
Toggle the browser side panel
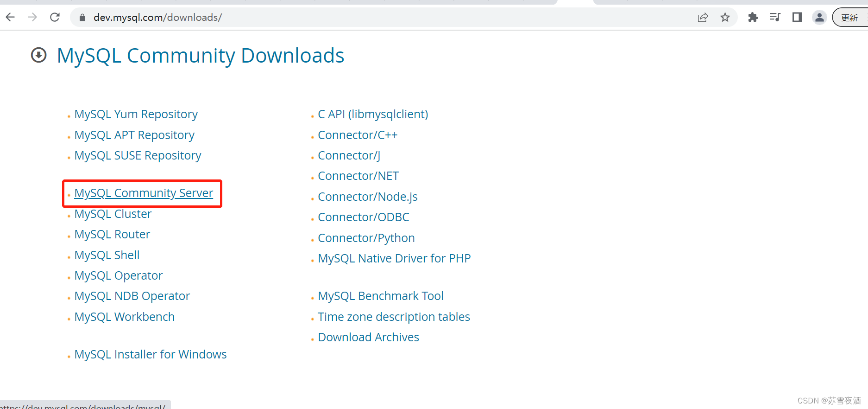[x=797, y=18]
